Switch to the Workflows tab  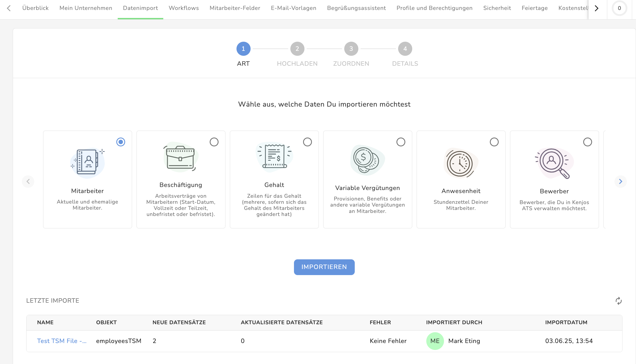click(x=184, y=8)
